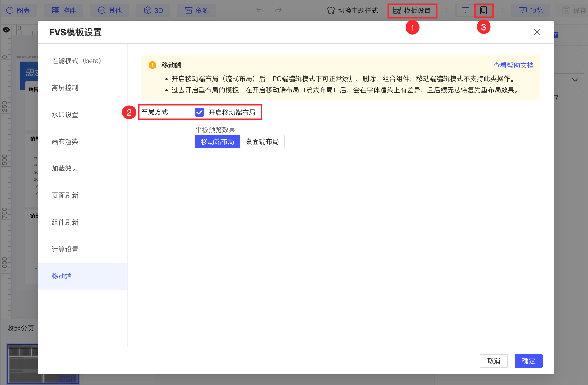This screenshot has width=588, height=385.
Task: Expand the right panel dropdown chevron
Action: 575,80
